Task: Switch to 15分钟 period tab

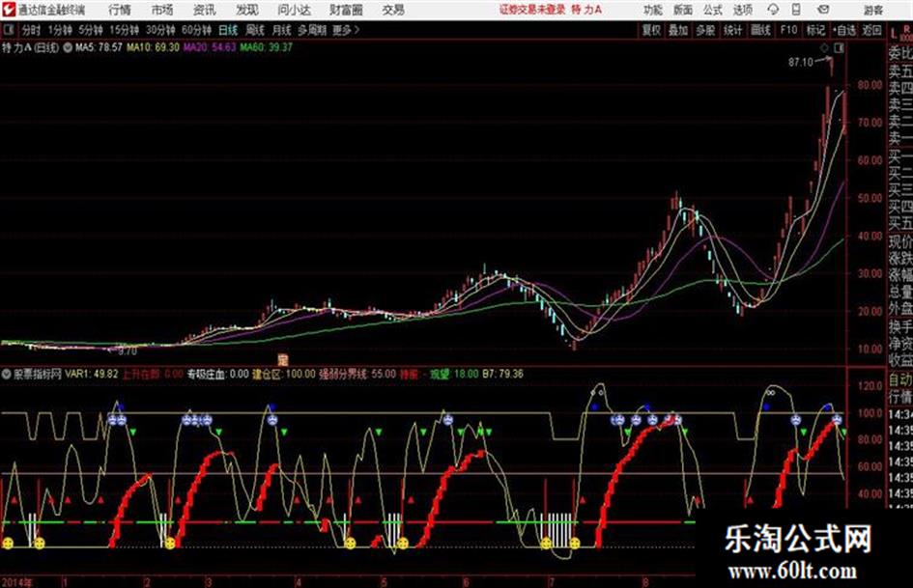Action: 124,30
